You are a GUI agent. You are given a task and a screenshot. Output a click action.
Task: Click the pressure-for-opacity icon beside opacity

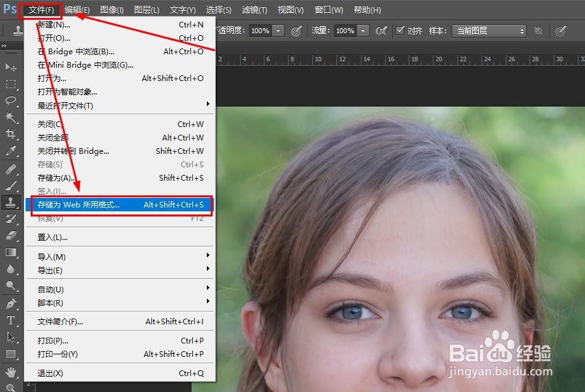[x=296, y=31]
